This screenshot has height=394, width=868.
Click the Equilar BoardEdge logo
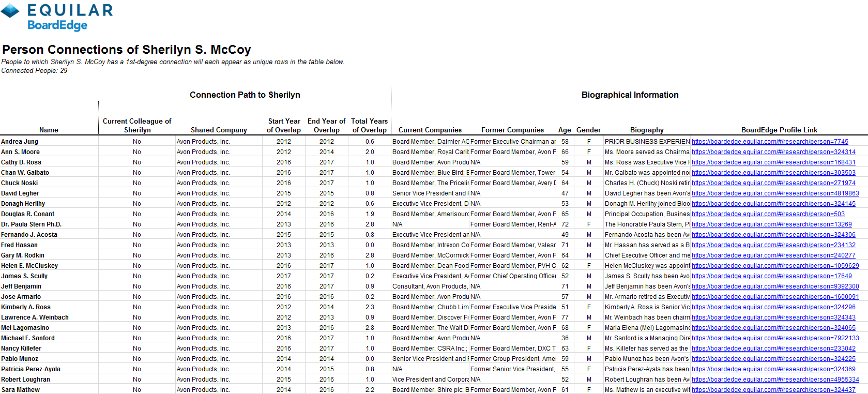(57, 17)
